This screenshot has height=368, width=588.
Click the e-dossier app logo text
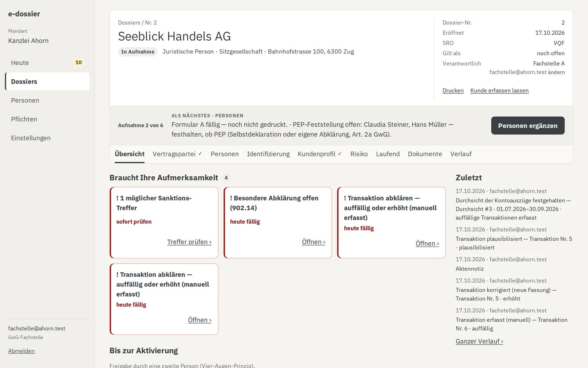point(24,14)
